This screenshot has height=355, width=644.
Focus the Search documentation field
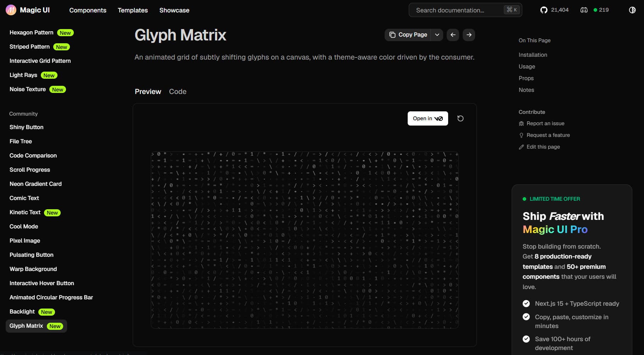tap(465, 10)
